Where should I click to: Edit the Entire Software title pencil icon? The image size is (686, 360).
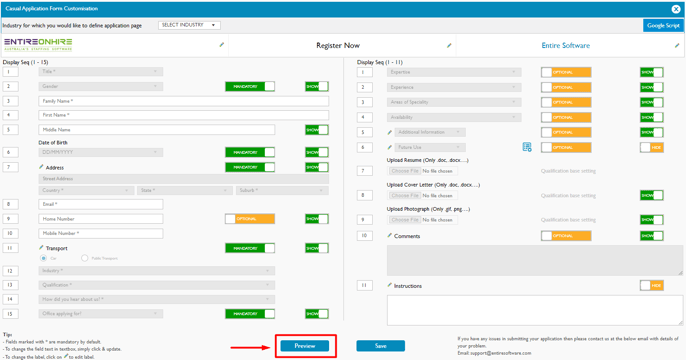tap(677, 45)
